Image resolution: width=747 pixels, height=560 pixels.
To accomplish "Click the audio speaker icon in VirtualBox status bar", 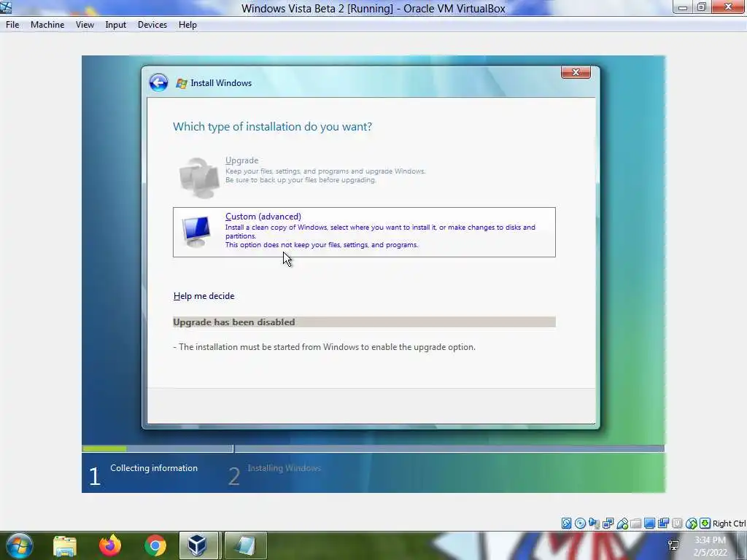I will point(594,524).
